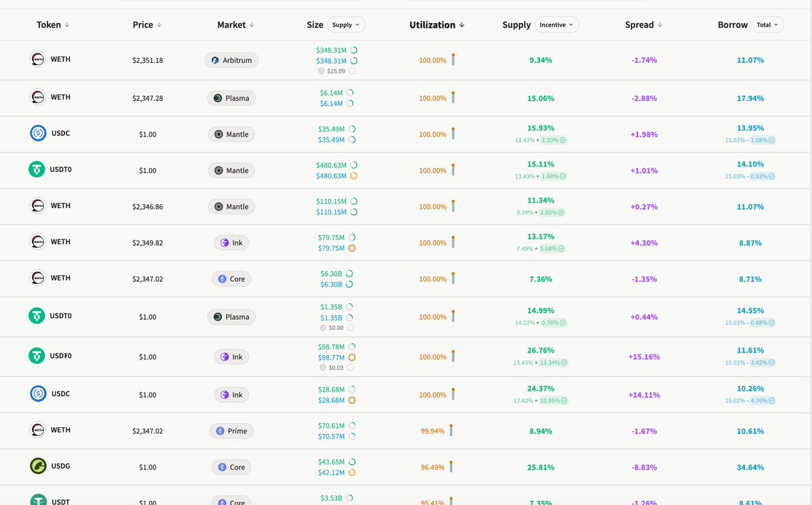The width and height of the screenshot is (812, 505).
Task: Sort table by Spread column
Action: coord(644,25)
